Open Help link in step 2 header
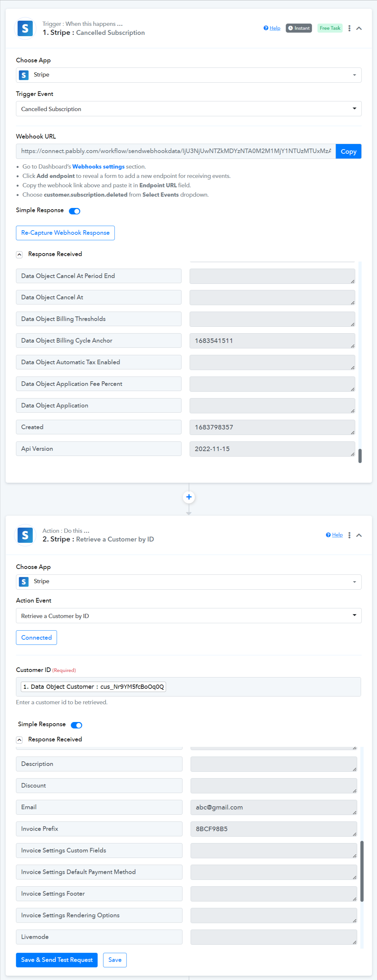Screen dimensions: 377x980 click(334, 534)
